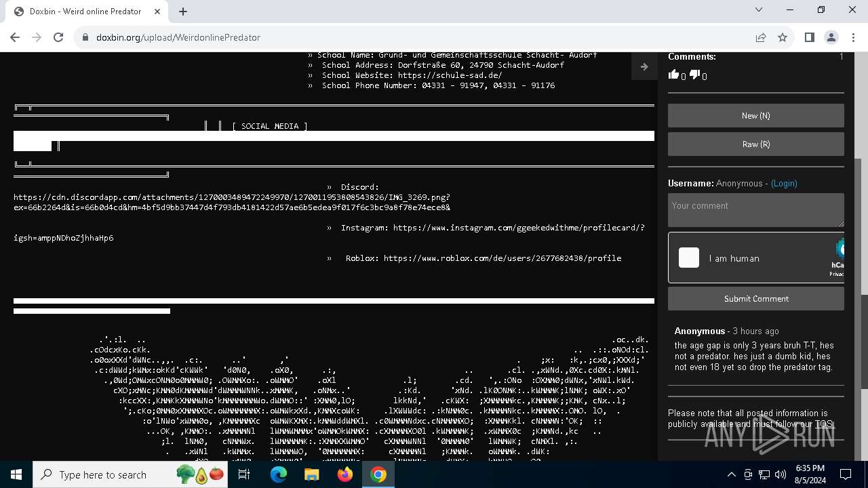The width and height of the screenshot is (868, 488).
Task: Click the New (N) button
Action: point(756,116)
